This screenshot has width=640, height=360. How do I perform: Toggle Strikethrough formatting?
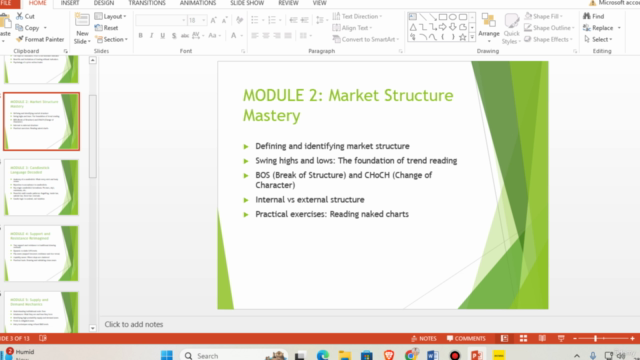(185, 36)
